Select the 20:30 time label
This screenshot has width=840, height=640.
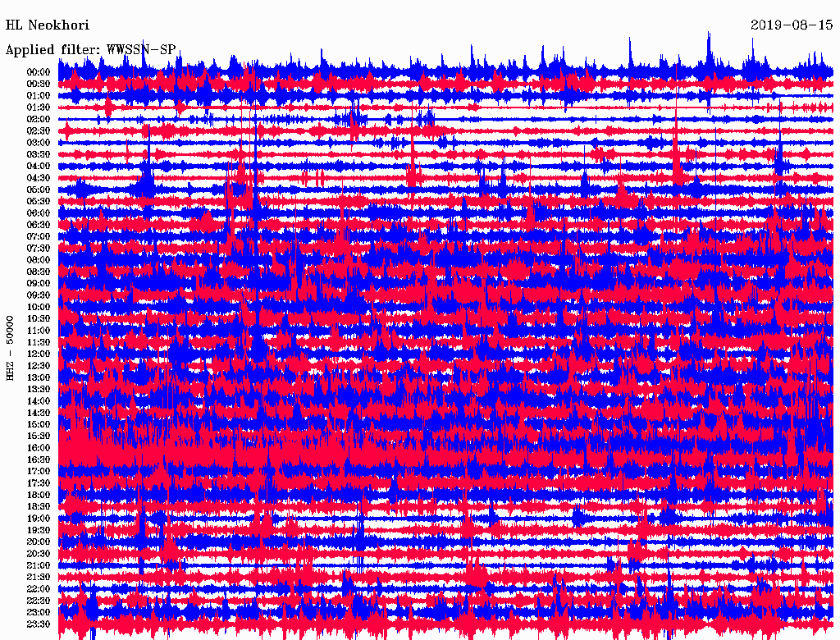[x=39, y=554]
